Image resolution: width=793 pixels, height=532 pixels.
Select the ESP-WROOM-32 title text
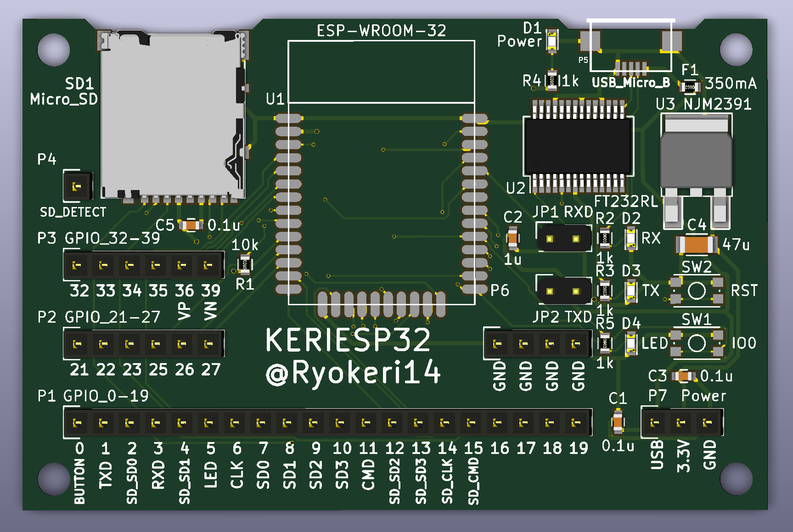[381, 31]
